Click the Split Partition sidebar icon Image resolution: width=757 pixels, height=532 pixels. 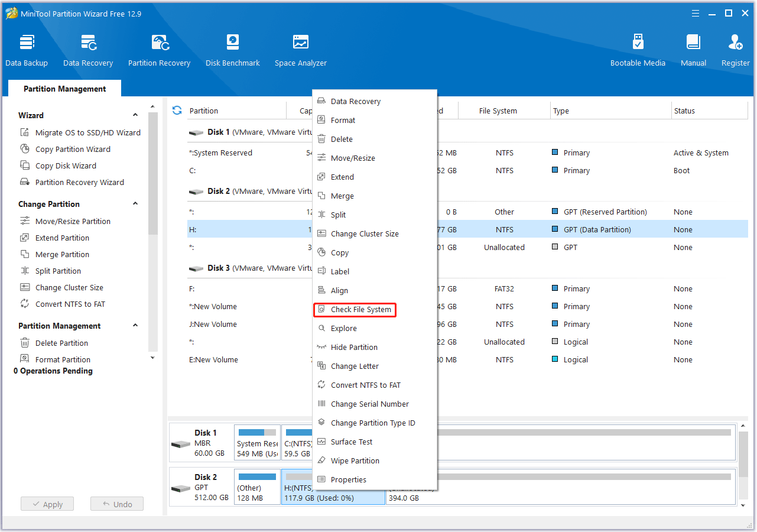click(x=25, y=271)
